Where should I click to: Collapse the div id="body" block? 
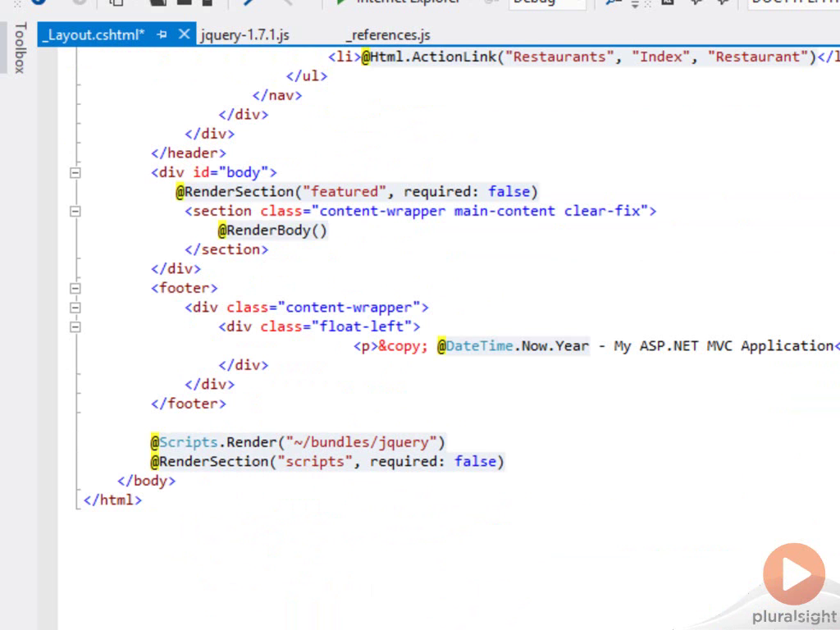[x=75, y=173]
